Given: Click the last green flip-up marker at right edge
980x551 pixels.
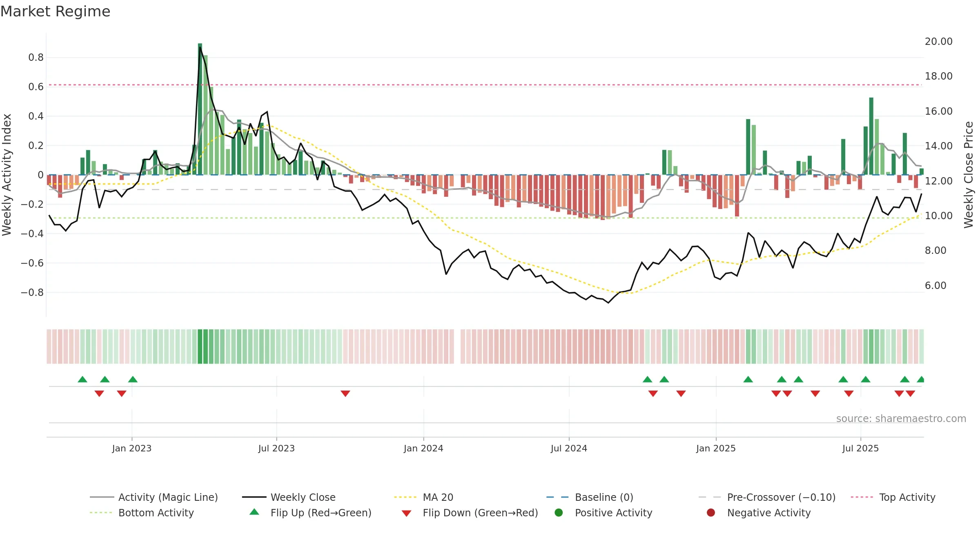Looking at the screenshot, I should tap(920, 379).
